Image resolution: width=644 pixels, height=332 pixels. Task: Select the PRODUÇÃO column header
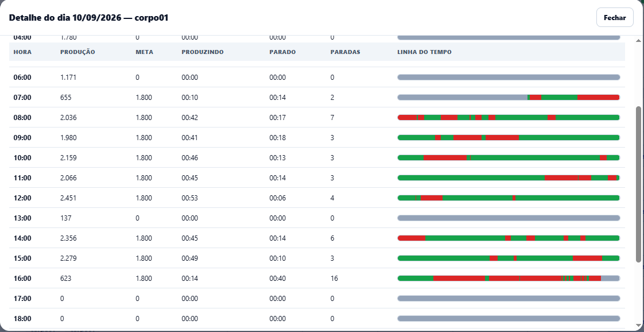[x=77, y=52]
